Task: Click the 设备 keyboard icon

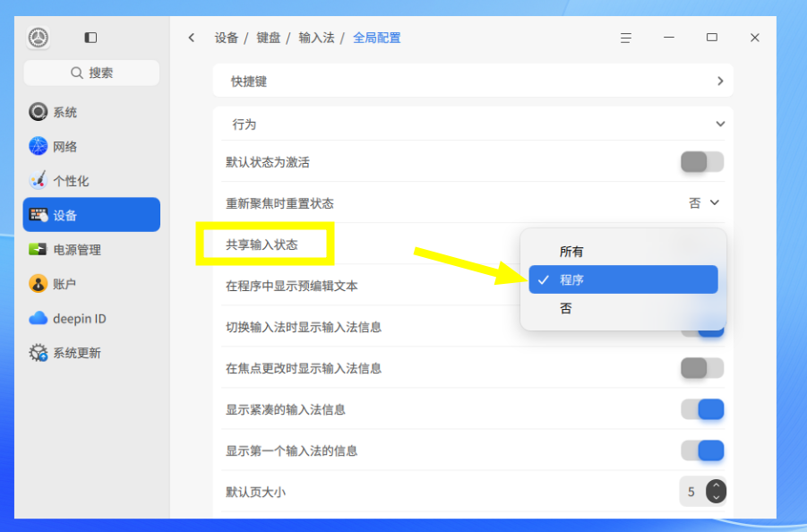Action: tap(39, 215)
